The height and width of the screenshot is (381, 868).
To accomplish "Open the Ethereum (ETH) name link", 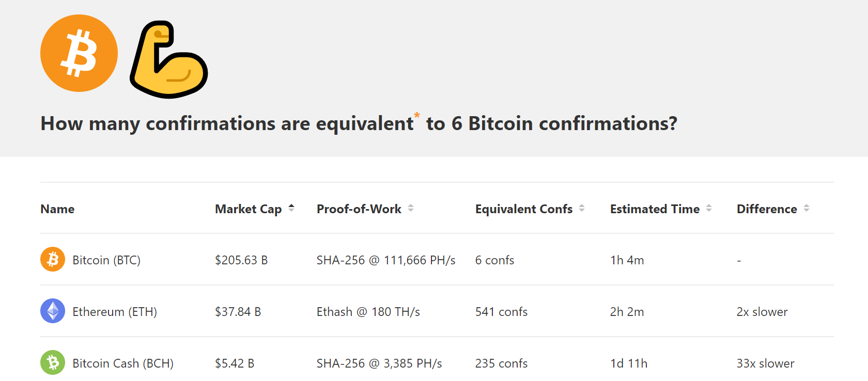I will point(115,312).
